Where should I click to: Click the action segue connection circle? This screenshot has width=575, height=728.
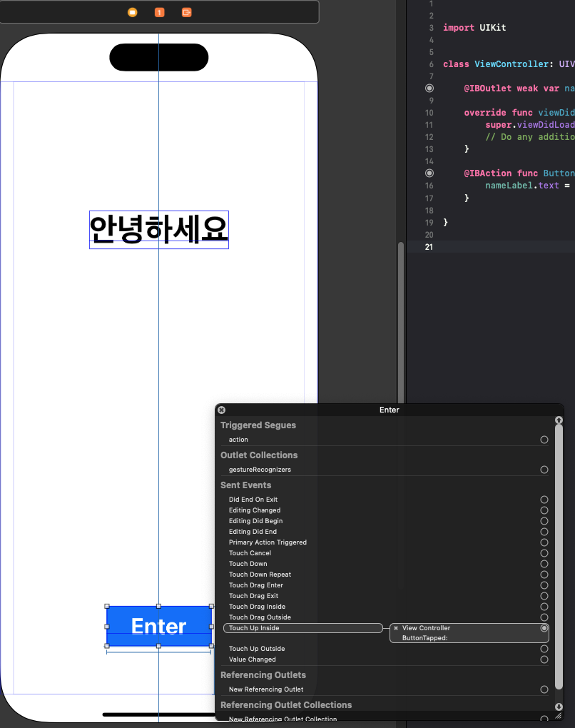(x=544, y=440)
